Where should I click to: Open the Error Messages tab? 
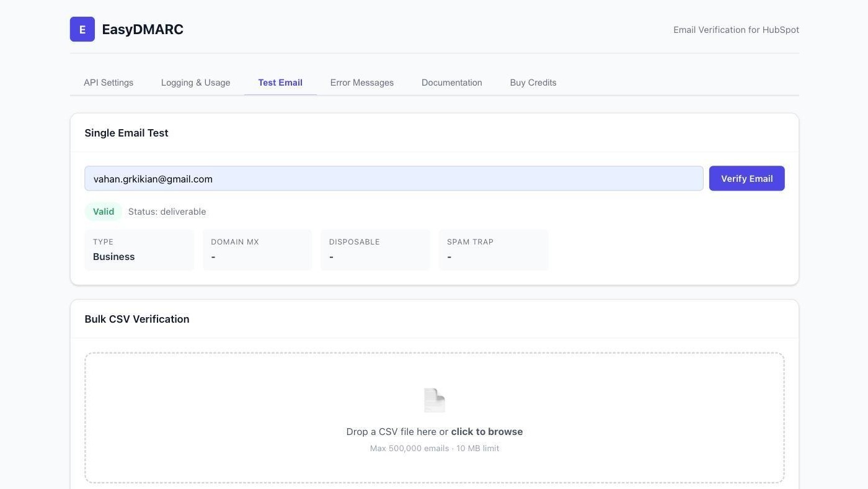pos(362,83)
